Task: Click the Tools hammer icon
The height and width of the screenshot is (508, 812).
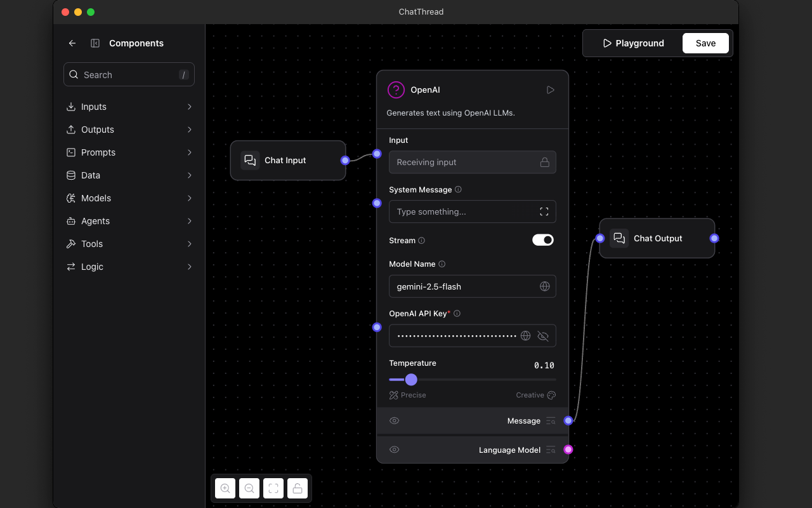Action: 71,244
